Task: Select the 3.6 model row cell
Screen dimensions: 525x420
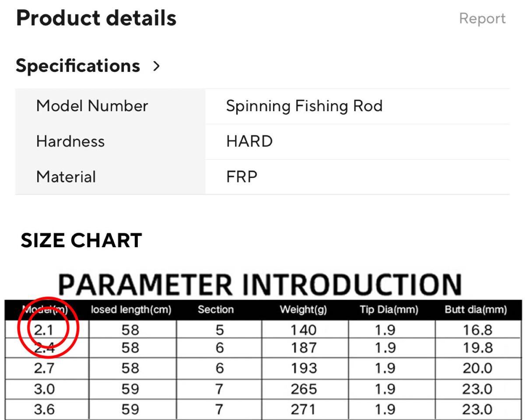Action: pos(44,409)
